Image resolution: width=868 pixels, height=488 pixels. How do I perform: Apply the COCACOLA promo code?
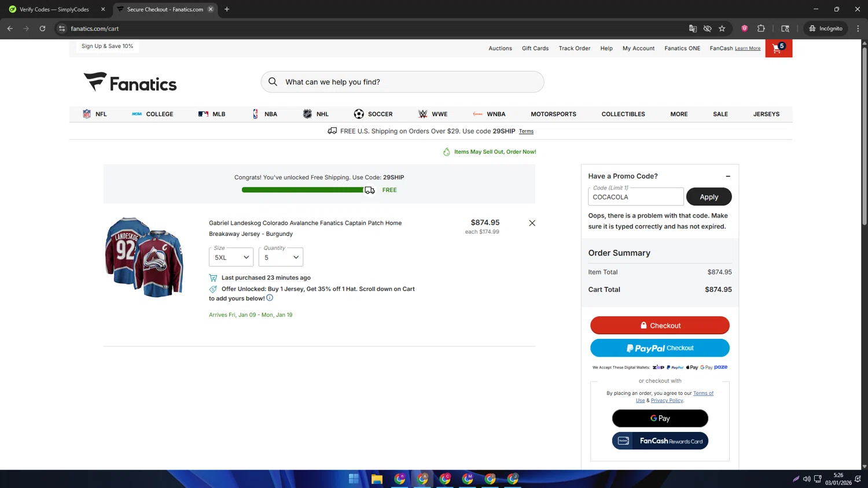pos(709,197)
